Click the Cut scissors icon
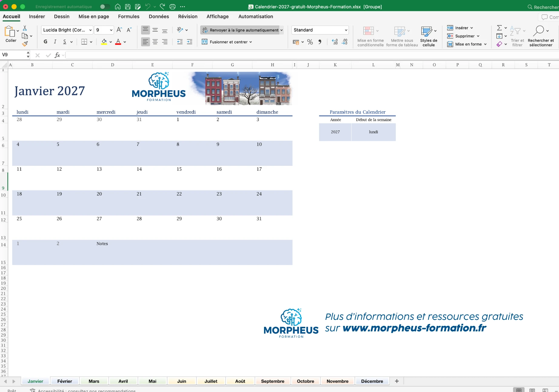Viewport: 559px width, 392px height. pyautogui.click(x=25, y=28)
